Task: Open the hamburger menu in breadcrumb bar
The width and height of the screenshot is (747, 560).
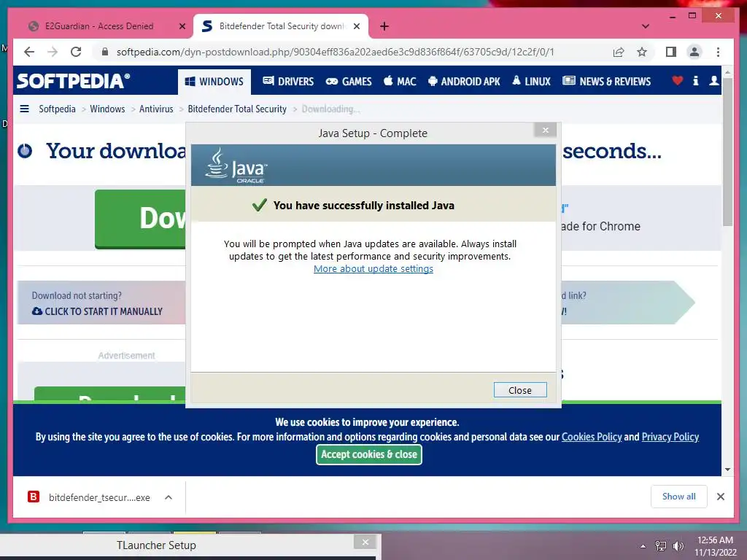Action: (24, 109)
